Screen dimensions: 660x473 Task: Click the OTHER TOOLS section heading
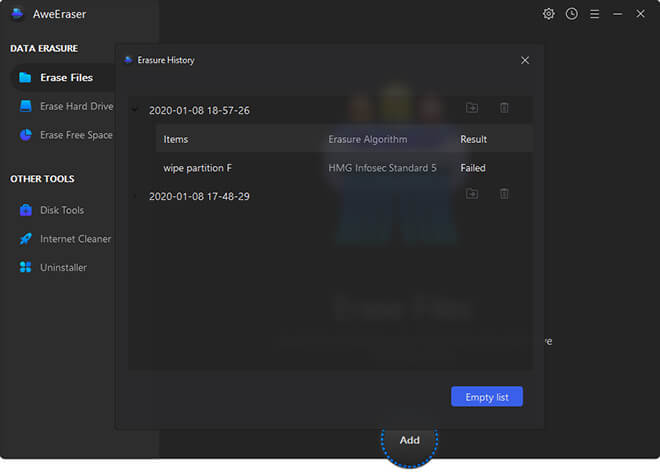[42, 179]
